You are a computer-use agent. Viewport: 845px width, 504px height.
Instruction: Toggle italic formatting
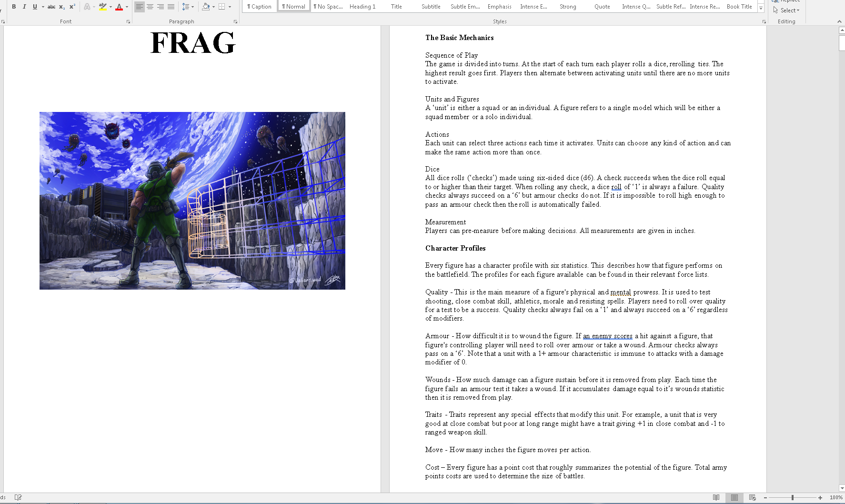click(24, 7)
